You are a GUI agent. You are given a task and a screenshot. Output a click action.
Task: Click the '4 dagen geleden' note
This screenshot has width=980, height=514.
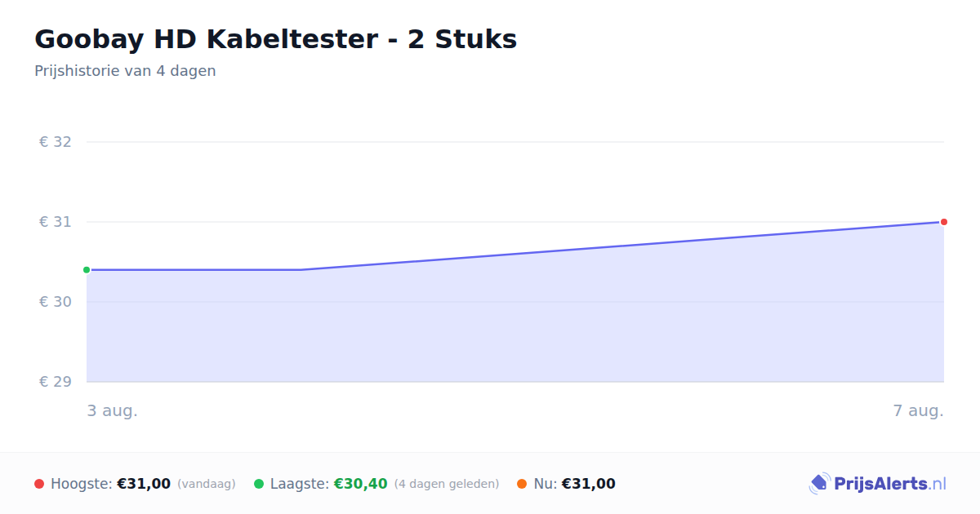(x=447, y=484)
